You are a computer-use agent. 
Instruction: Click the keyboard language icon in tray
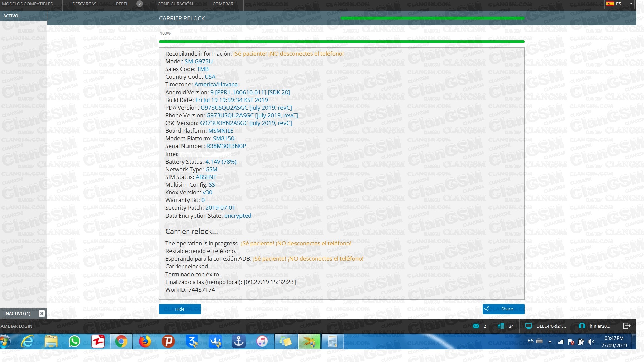[539, 341]
